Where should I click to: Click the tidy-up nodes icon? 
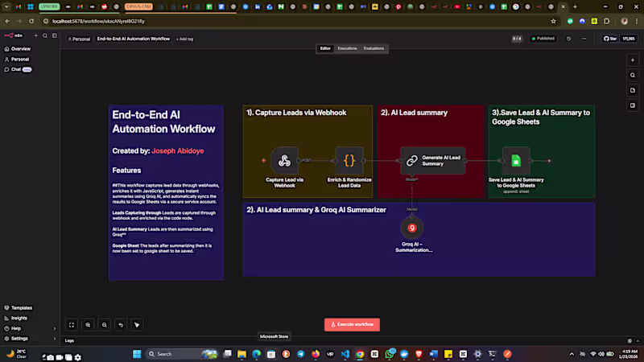tap(137, 325)
